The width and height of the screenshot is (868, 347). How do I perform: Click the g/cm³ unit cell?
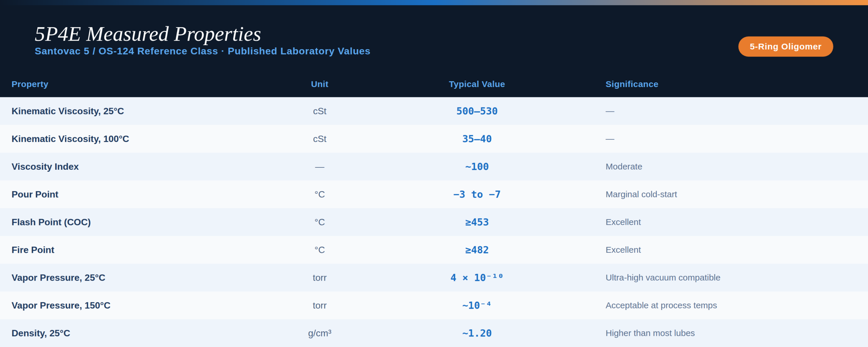(x=319, y=333)
